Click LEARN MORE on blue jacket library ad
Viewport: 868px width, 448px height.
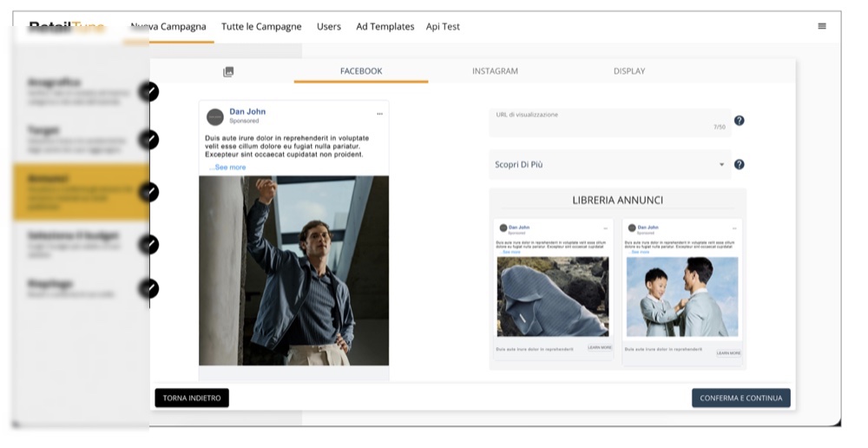[600, 348]
